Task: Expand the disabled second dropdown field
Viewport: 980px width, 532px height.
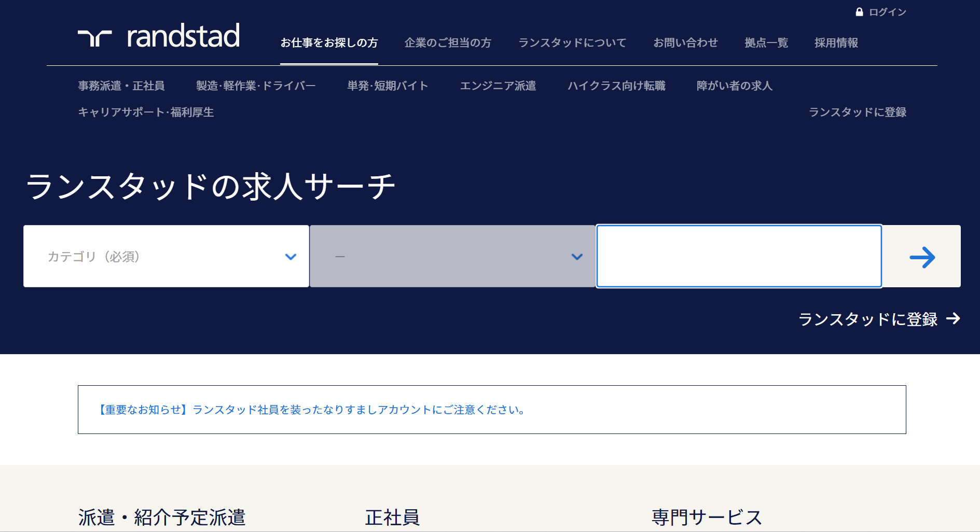Action: 451,256
